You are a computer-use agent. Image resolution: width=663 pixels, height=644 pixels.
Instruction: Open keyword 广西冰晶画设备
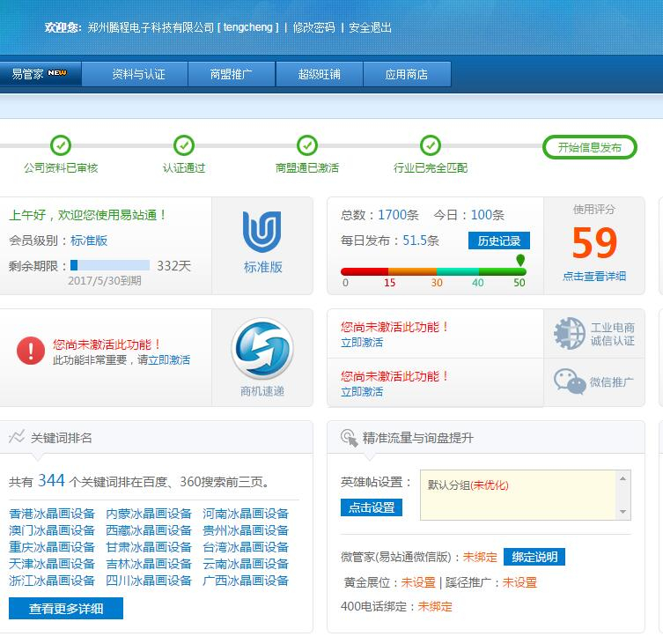(246, 581)
